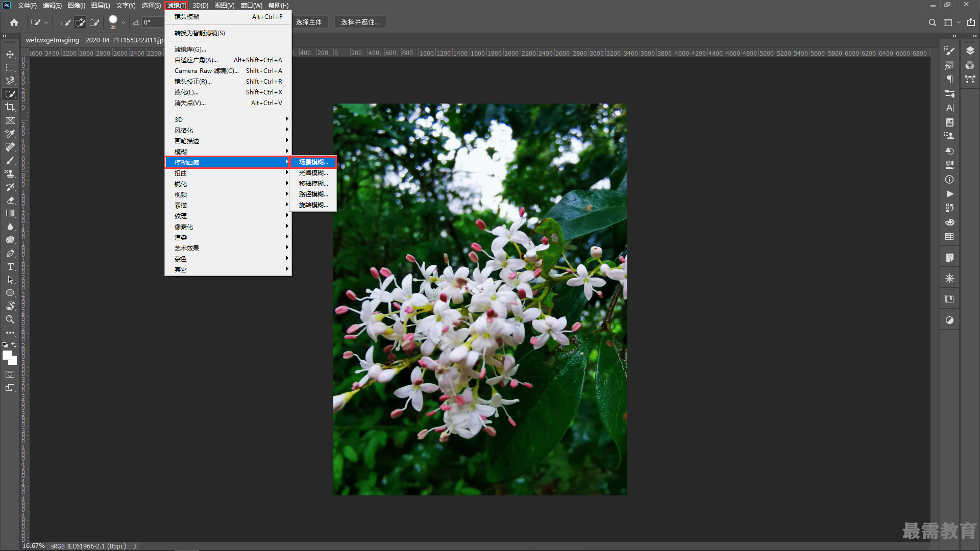Choose 光圈模糊... from submenu
Screen dimensions: 980x551
[313, 172]
